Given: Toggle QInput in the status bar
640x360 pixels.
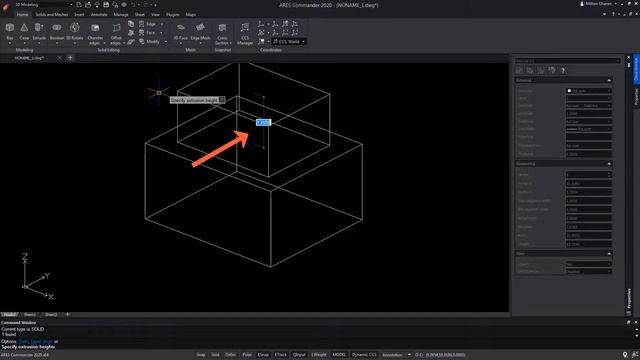Looking at the screenshot, I should [x=299, y=355].
